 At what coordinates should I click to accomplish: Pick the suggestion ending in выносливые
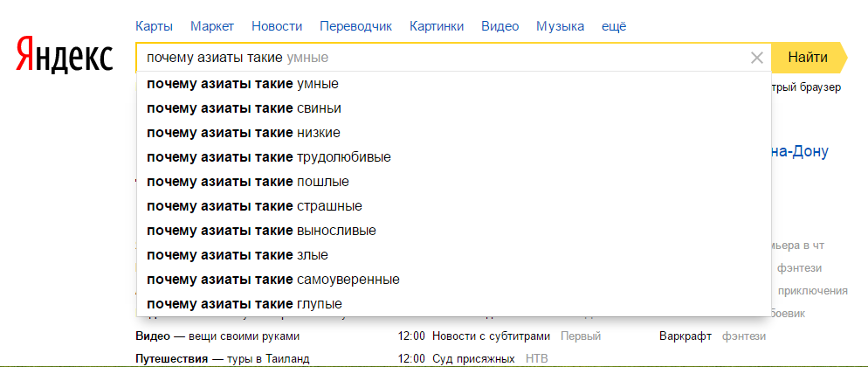[261, 231]
